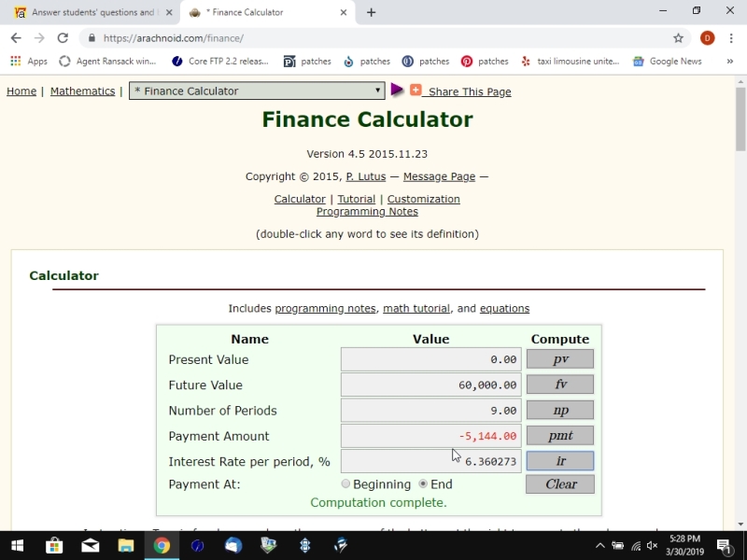Bookmark this page with the star

coord(679,38)
